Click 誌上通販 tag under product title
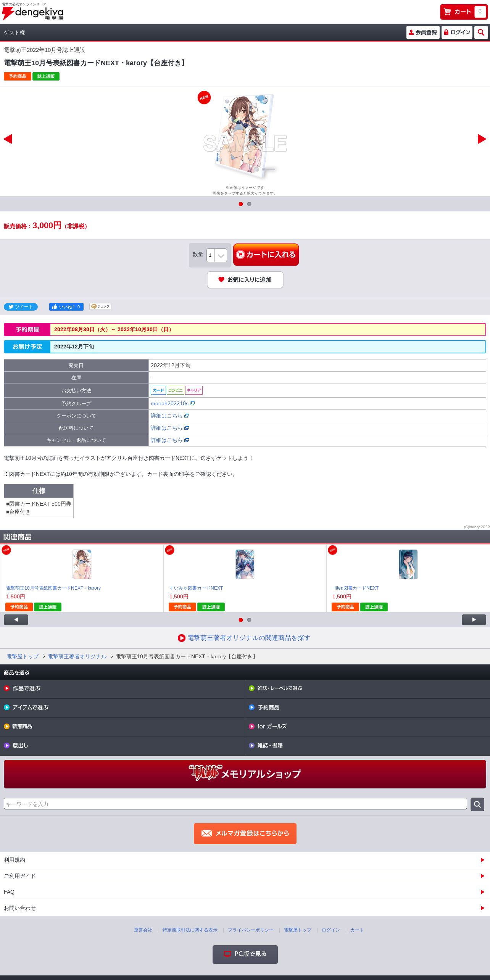This screenshot has height=980, width=490. [x=46, y=76]
